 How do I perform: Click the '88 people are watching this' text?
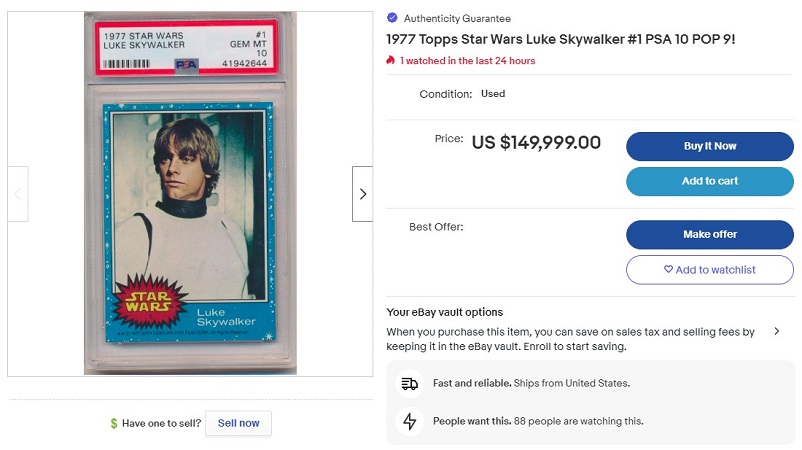click(x=578, y=421)
